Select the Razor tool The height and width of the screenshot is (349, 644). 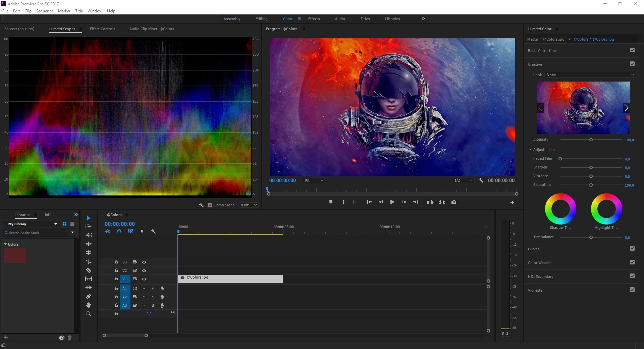point(89,270)
